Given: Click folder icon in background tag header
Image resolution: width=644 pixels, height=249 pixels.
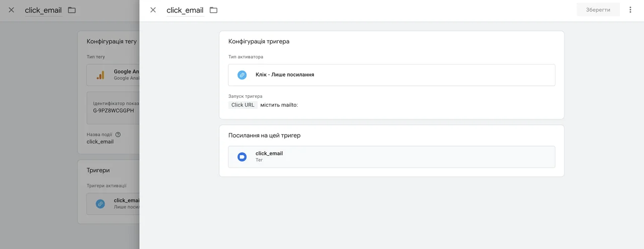Looking at the screenshot, I should (x=71, y=10).
